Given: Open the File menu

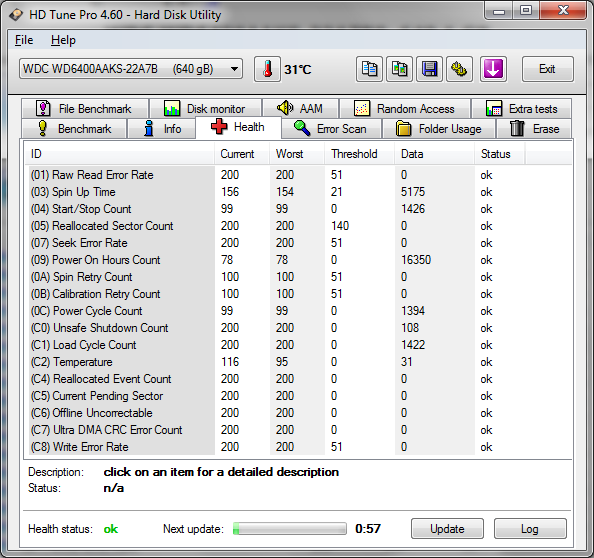Looking at the screenshot, I should click(x=24, y=40).
